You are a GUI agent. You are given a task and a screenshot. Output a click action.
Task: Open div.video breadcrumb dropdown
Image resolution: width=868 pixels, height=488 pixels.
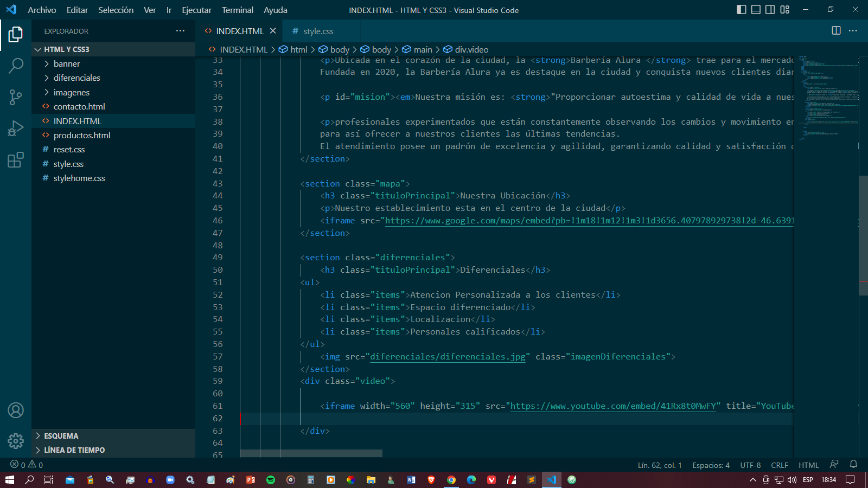tap(466, 49)
